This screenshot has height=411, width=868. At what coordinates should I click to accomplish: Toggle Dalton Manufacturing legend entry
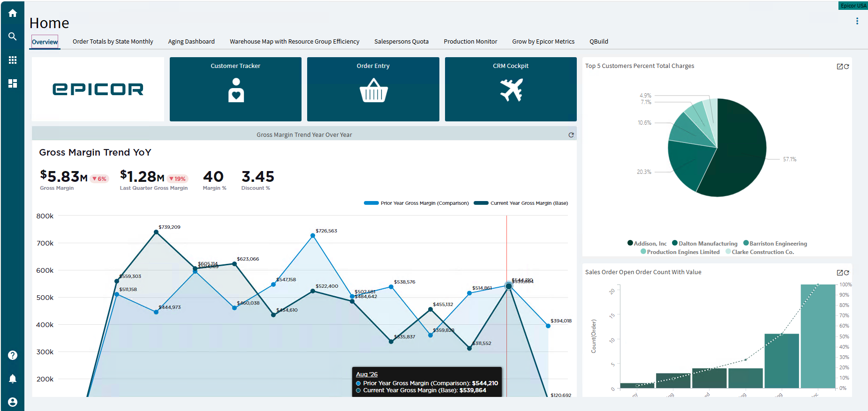pyautogui.click(x=705, y=243)
